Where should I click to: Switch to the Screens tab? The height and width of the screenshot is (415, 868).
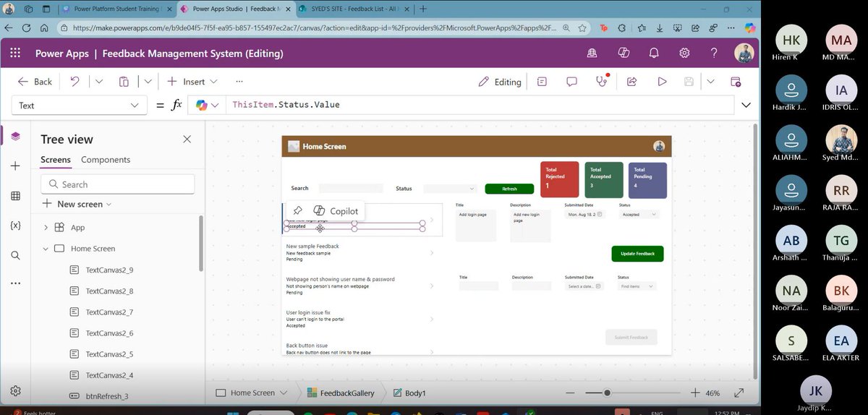(56, 160)
